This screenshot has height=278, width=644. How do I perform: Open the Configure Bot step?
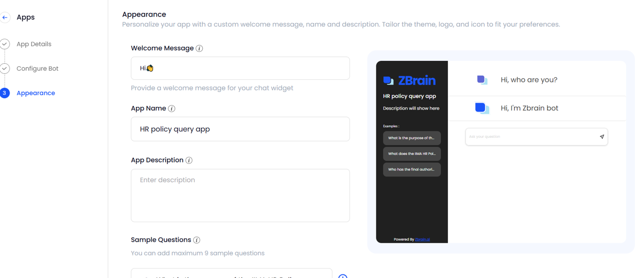click(x=37, y=68)
